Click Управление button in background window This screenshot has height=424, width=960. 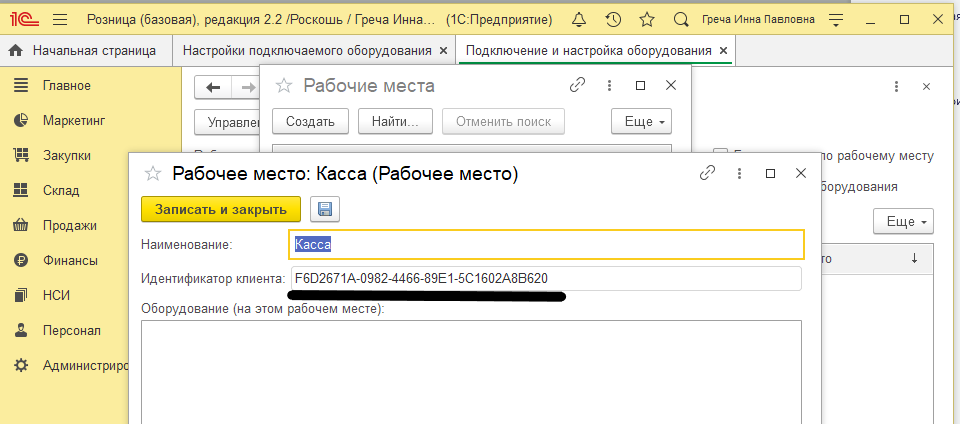tap(227, 122)
